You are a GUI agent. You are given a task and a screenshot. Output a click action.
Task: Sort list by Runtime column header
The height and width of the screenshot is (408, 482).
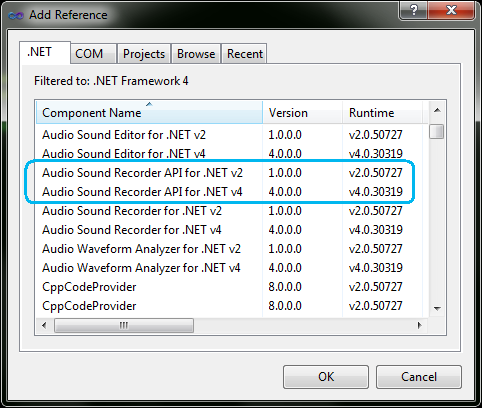383,113
